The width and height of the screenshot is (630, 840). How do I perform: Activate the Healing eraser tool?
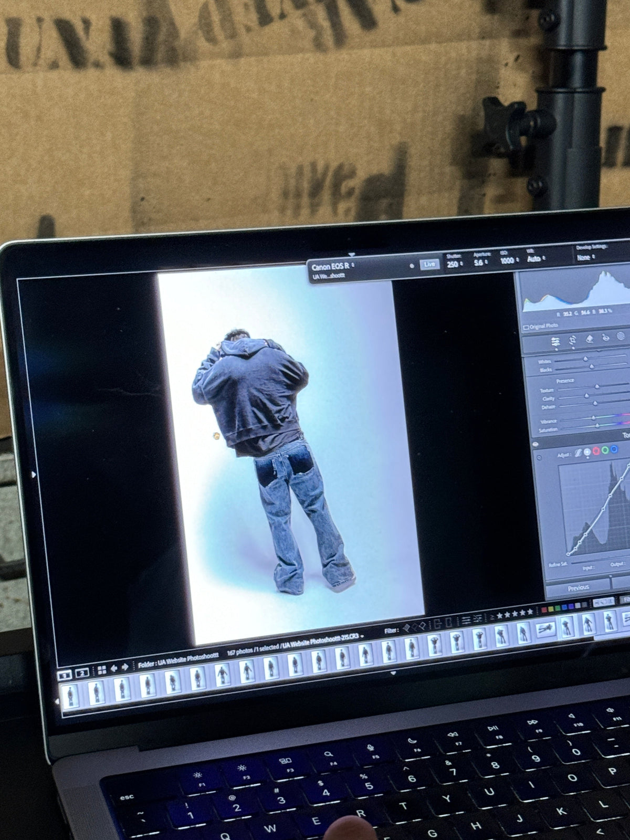[x=590, y=339]
